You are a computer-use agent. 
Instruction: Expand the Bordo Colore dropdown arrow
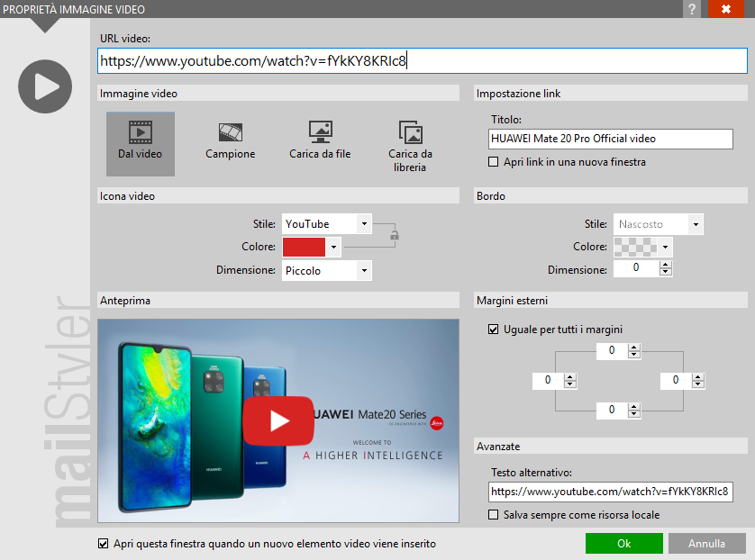[665, 248]
